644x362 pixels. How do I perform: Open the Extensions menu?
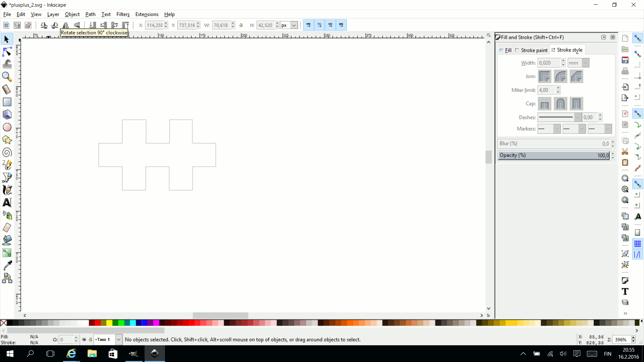pyautogui.click(x=146, y=14)
